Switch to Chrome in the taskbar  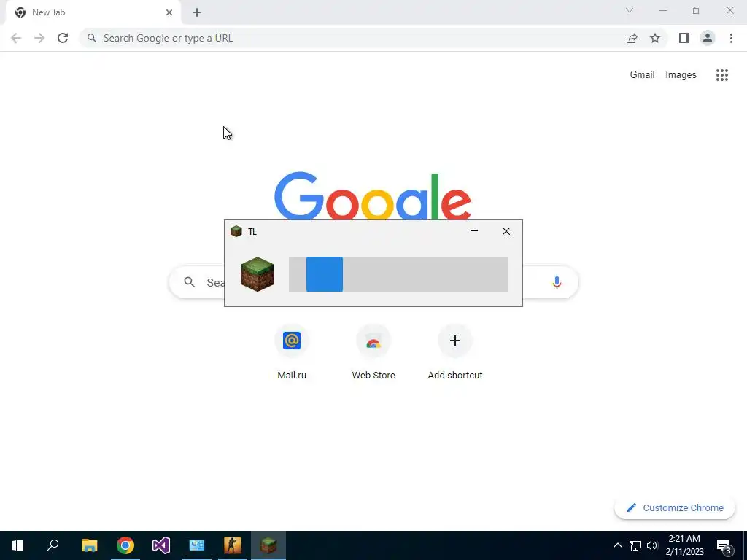(x=125, y=545)
